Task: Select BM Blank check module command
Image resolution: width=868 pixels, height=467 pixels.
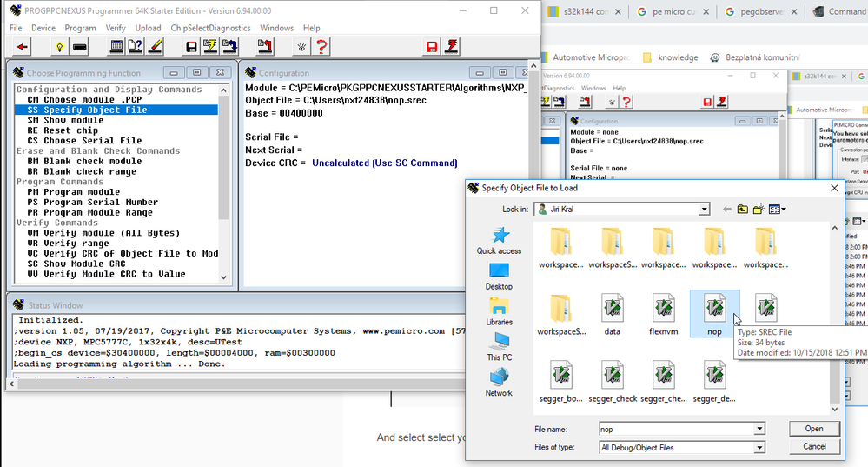Action: click(x=116, y=161)
